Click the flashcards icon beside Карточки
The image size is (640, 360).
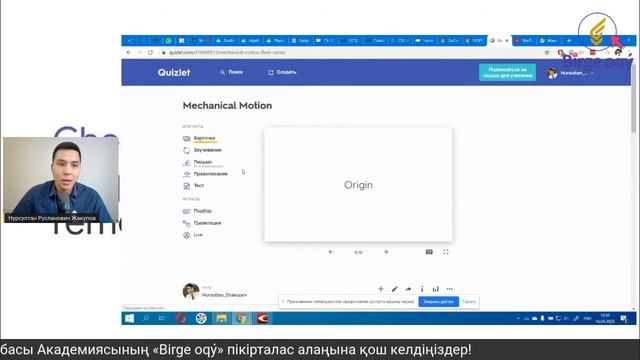[x=187, y=139]
